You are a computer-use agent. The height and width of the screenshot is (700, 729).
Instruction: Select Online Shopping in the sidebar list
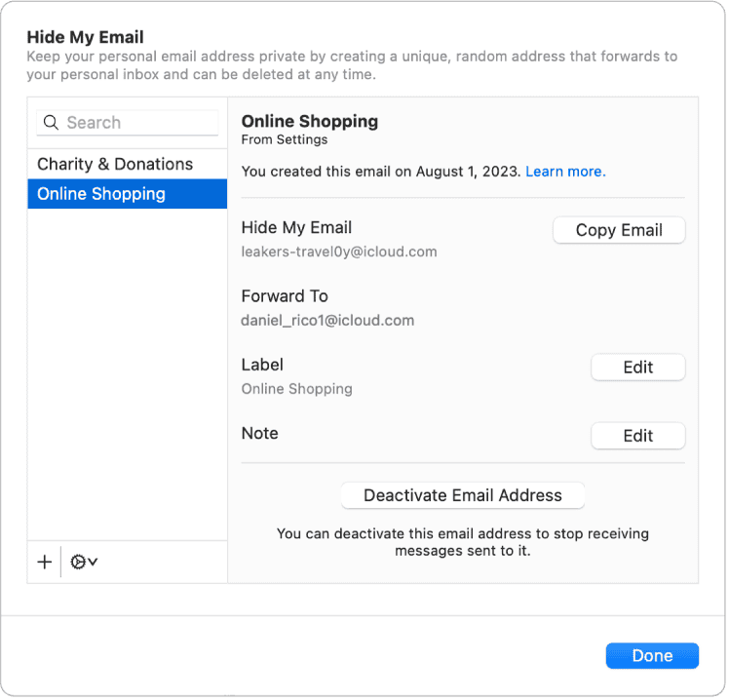point(101,194)
